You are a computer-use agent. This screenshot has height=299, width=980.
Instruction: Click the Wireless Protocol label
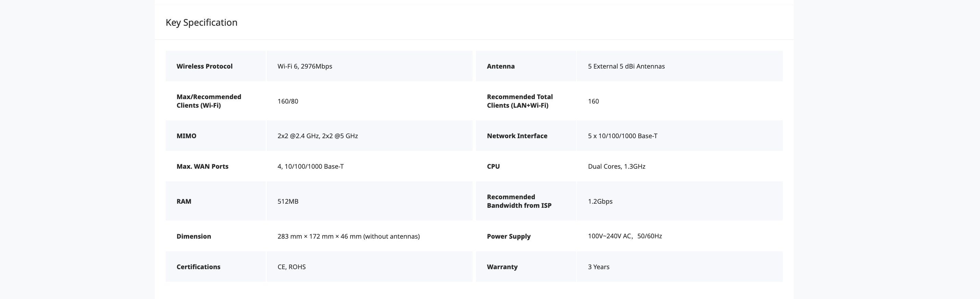click(x=204, y=66)
